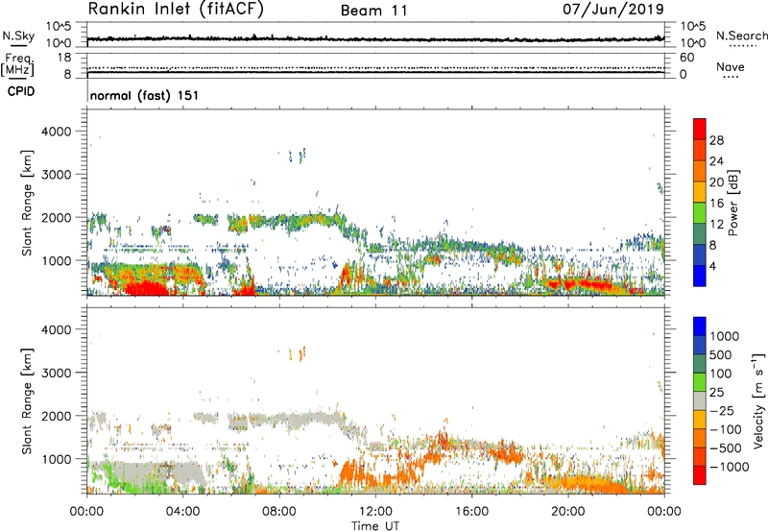Click the 'Beam 11' label

[x=374, y=11]
